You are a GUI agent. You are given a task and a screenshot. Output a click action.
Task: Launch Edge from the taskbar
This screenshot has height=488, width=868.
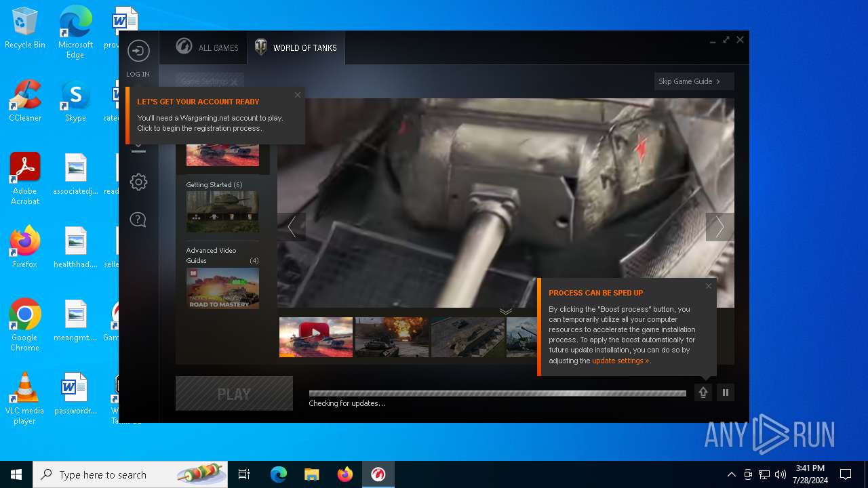(279, 474)
